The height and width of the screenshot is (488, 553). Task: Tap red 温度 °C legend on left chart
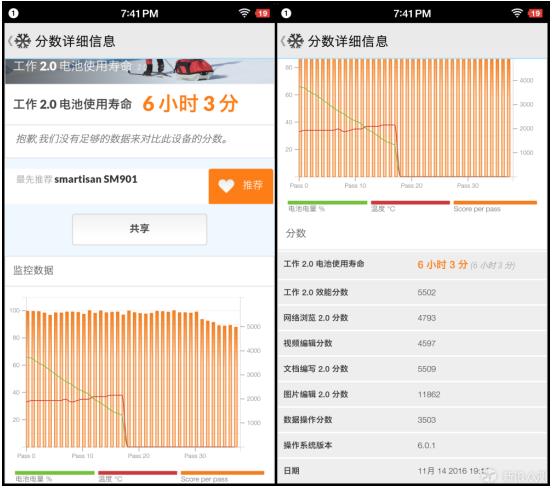[x=137, y=476]
